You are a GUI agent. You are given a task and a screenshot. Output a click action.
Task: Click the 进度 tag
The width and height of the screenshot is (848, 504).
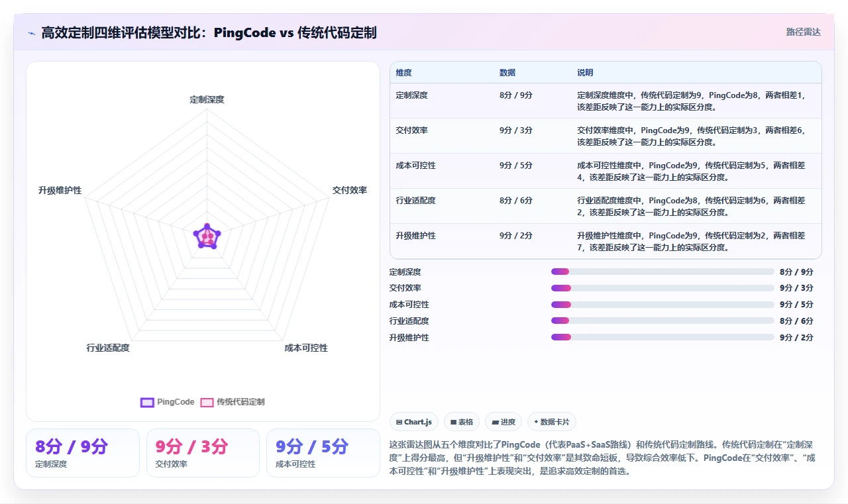[503, 422]
